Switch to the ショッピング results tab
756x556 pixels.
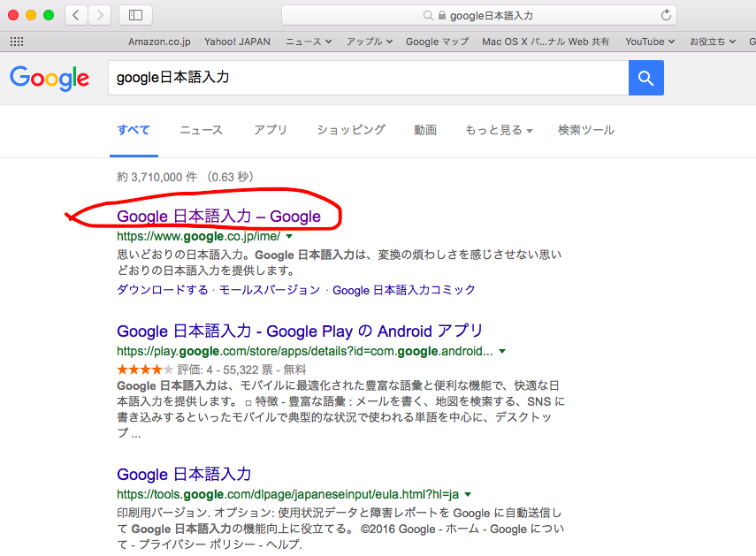tap(351, 130)
